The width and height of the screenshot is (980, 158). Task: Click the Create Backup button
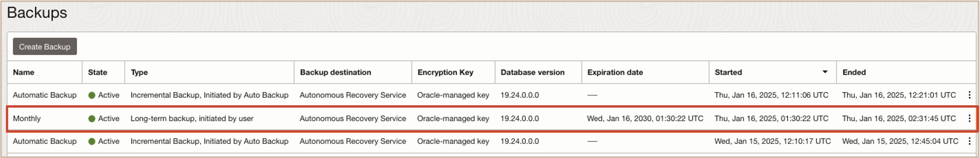45,46
